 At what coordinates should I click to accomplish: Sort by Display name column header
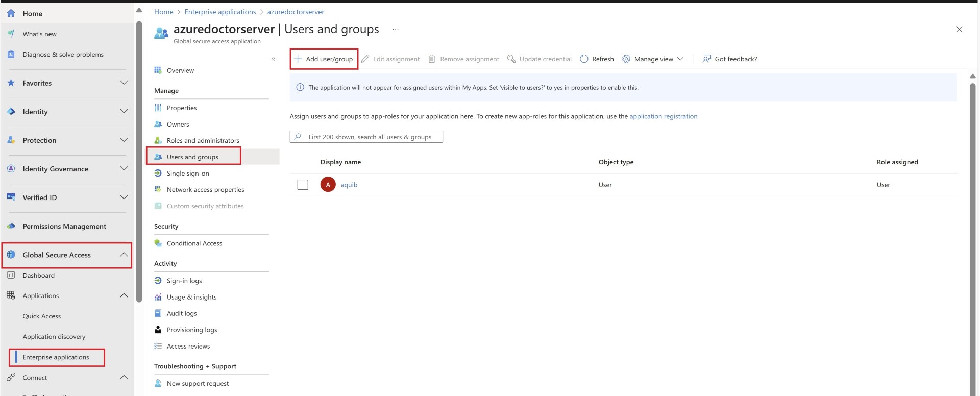340,162
